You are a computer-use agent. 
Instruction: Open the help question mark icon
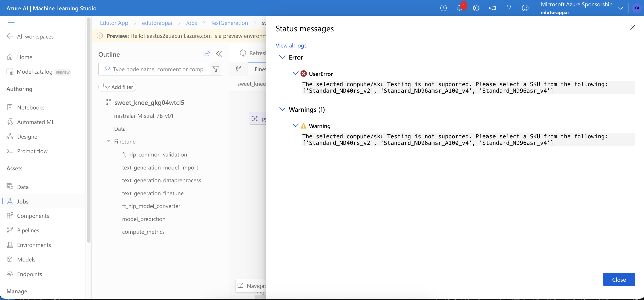pyautogui.click(x=509, y=8)
